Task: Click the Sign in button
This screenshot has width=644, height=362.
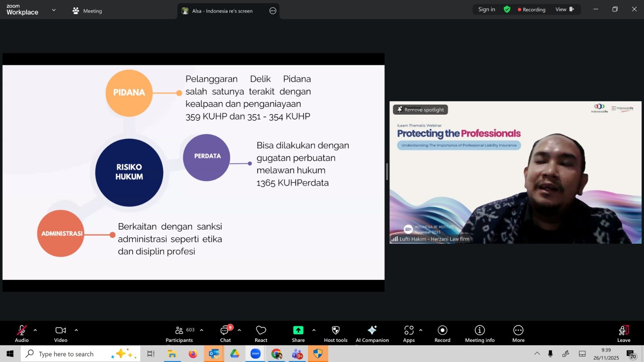Action: (487, 9)
